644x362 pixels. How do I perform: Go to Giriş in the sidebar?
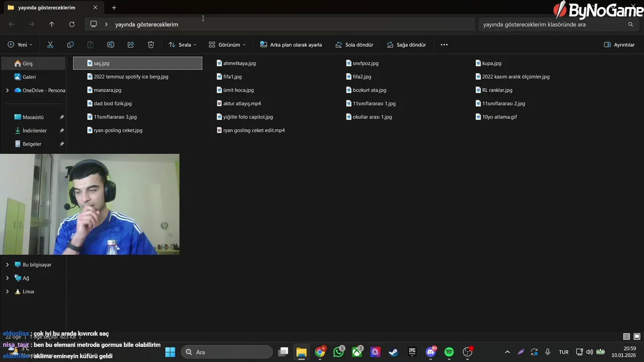pyautogui.click(x=33, y=63)
